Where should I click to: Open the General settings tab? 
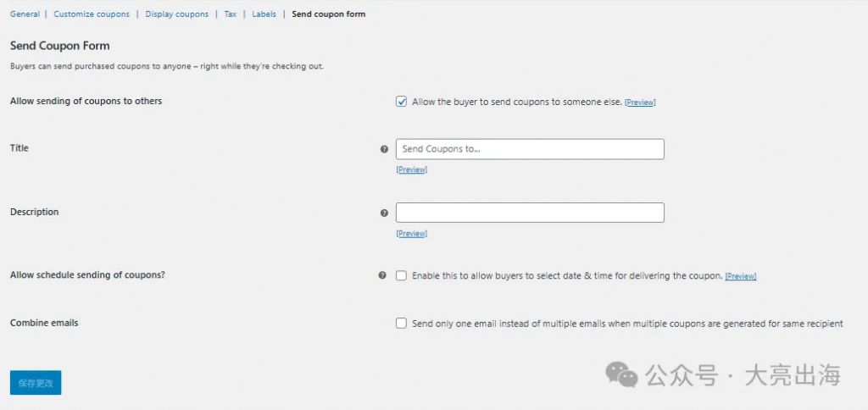pyautogui.click(x=25, y=14)
